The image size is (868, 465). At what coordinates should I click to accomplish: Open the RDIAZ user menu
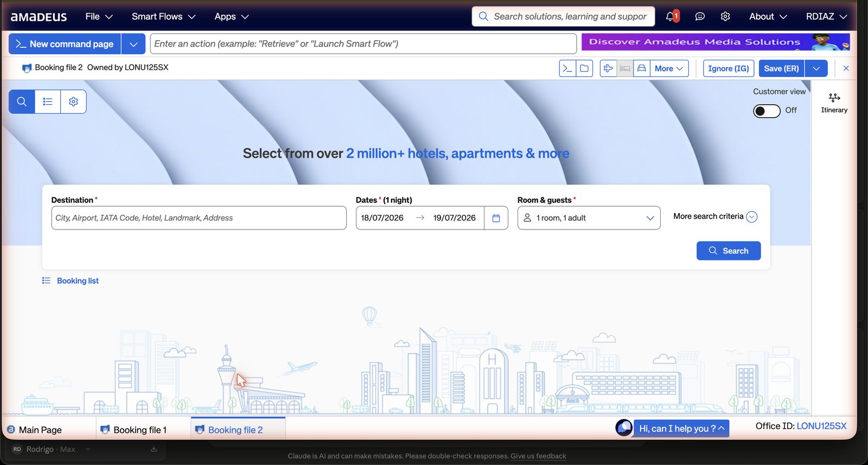click(826, 16)
